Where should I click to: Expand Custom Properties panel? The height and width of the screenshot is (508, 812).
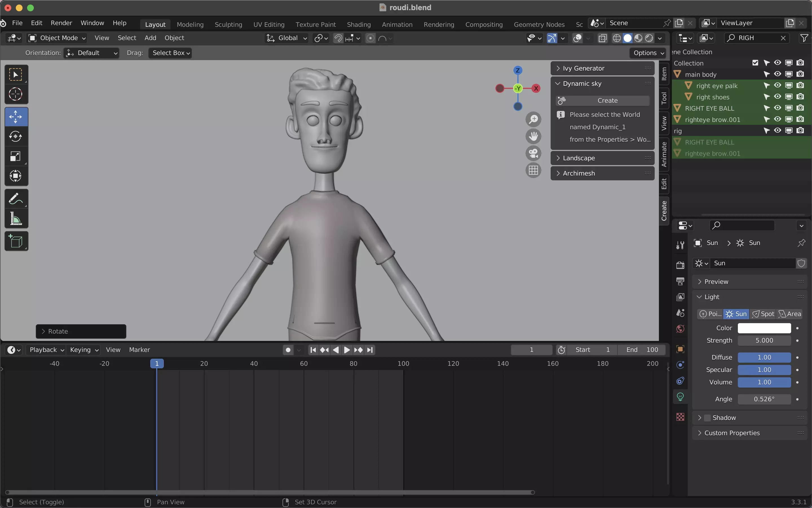[x=749, y=433]
